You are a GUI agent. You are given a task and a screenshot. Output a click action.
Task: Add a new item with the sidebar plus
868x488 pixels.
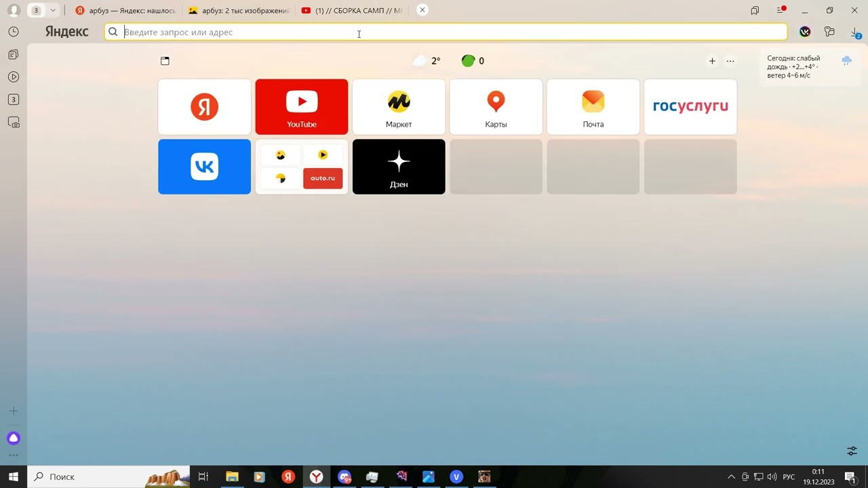(14, 411)
